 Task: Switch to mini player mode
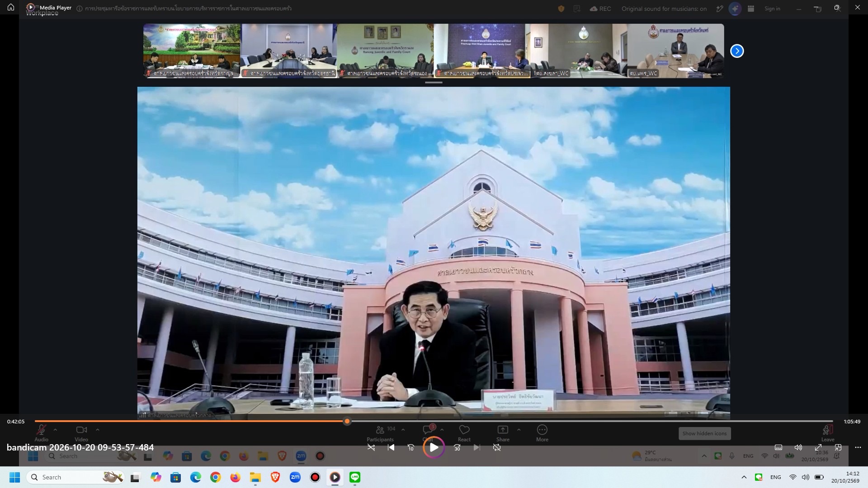[x=838, y=447]
